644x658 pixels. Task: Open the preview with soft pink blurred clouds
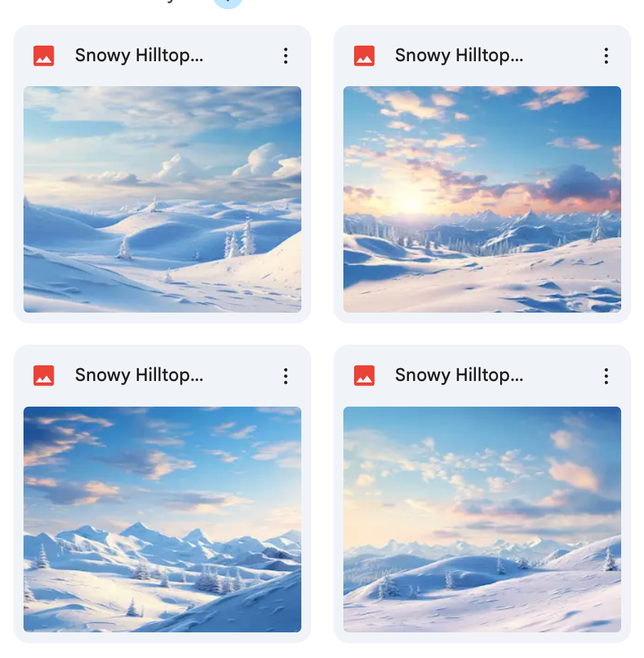point(482,519)
